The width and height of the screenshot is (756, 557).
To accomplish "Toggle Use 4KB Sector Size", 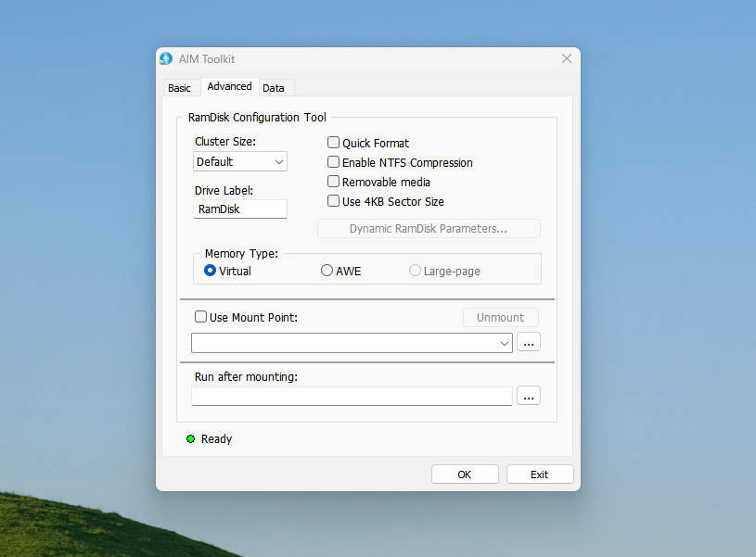I will [x=334, y=201].
